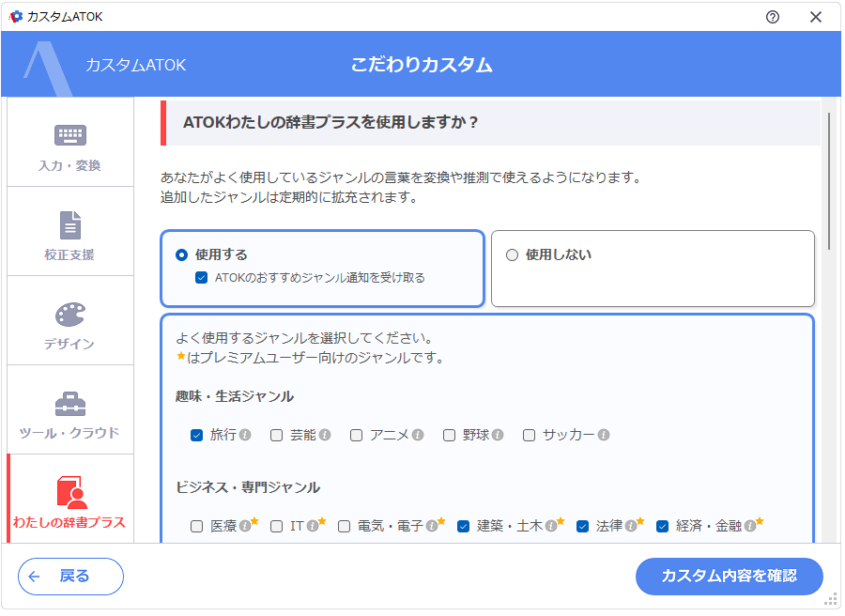Viewport: 845px width, 616px height.
Task: Show info icon next to 野球
Action: [498, 435]
